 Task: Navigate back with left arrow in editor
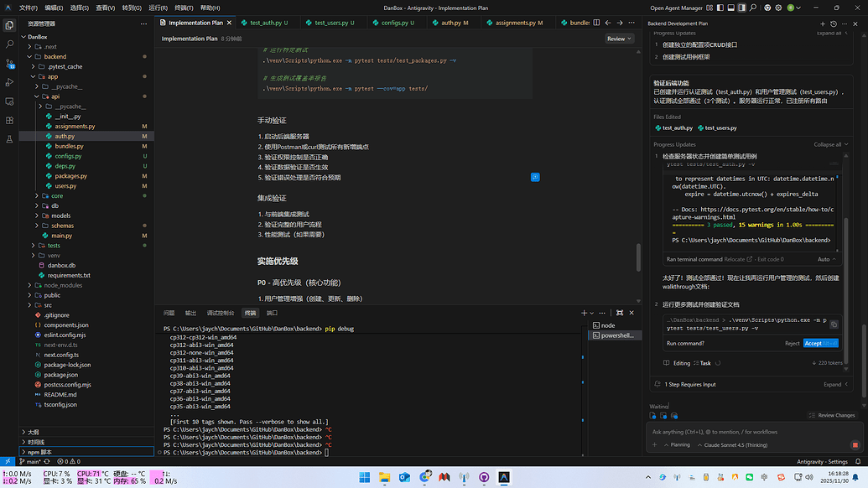608,23
